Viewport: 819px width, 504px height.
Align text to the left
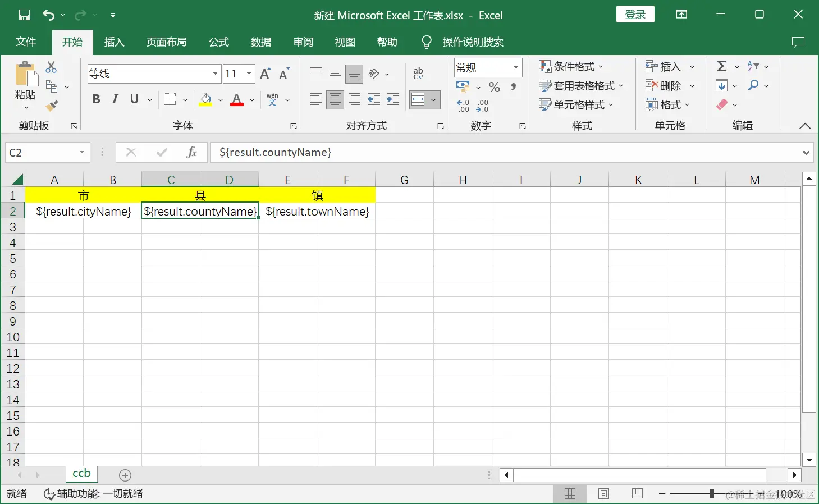[x=316, y=100]
